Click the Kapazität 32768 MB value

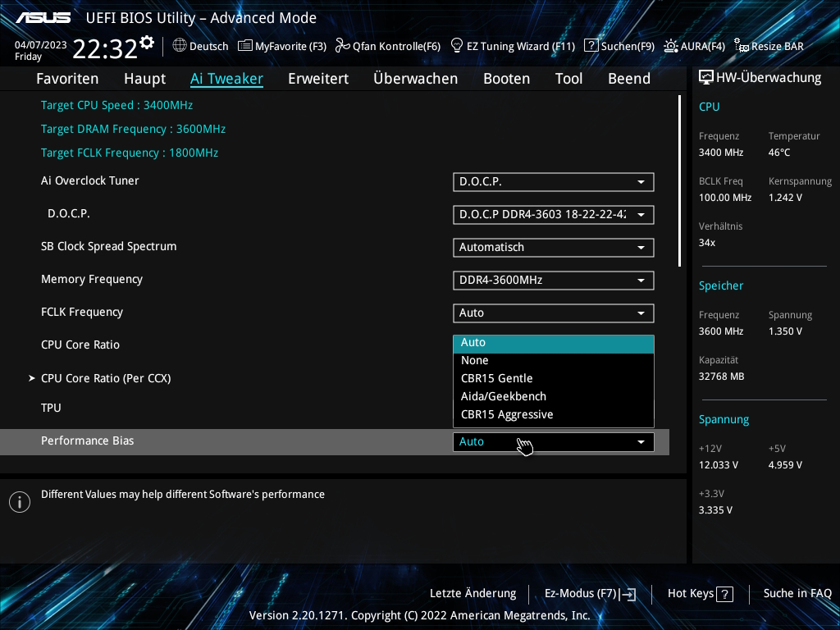click(722, 377)
